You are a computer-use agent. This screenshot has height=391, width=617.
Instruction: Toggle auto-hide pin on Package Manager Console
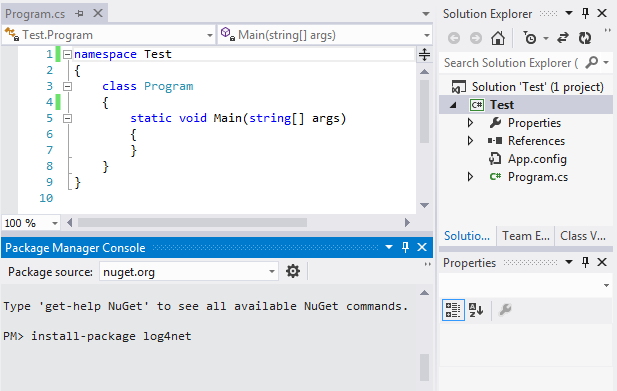[405, 247]
